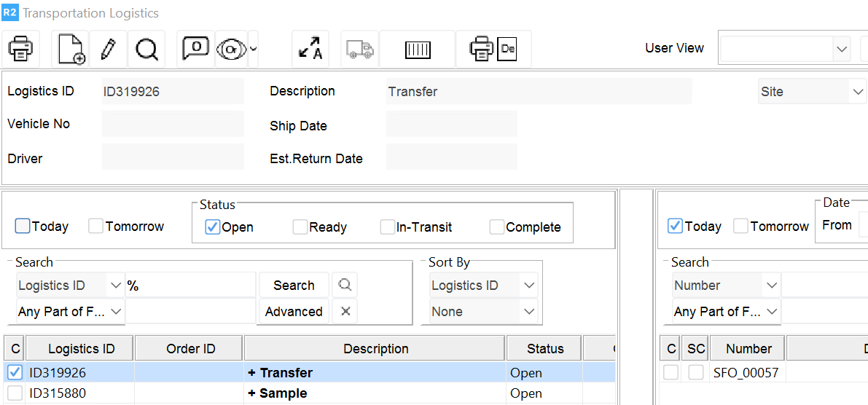Click the Status column header
Screen dimensions: 868x405
point(545,349)
